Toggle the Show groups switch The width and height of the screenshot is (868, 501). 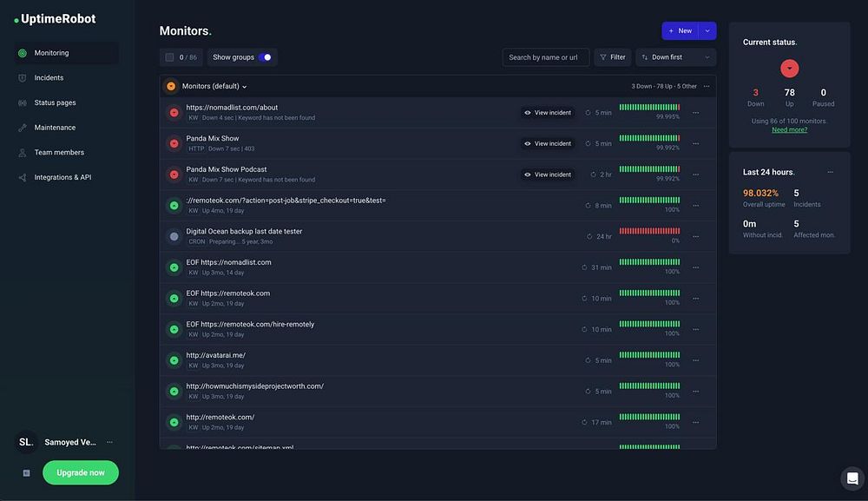265,57
